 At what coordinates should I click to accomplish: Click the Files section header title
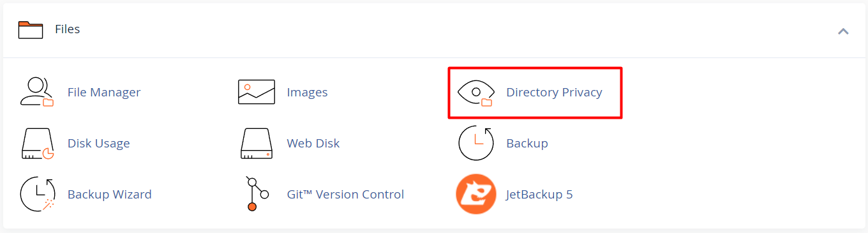(x=67, y=29)
